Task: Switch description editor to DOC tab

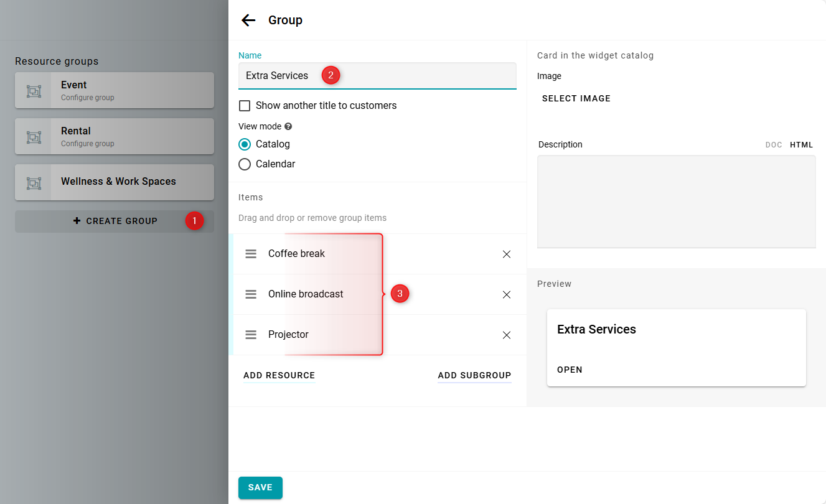Action: click(x=774, y=145)
